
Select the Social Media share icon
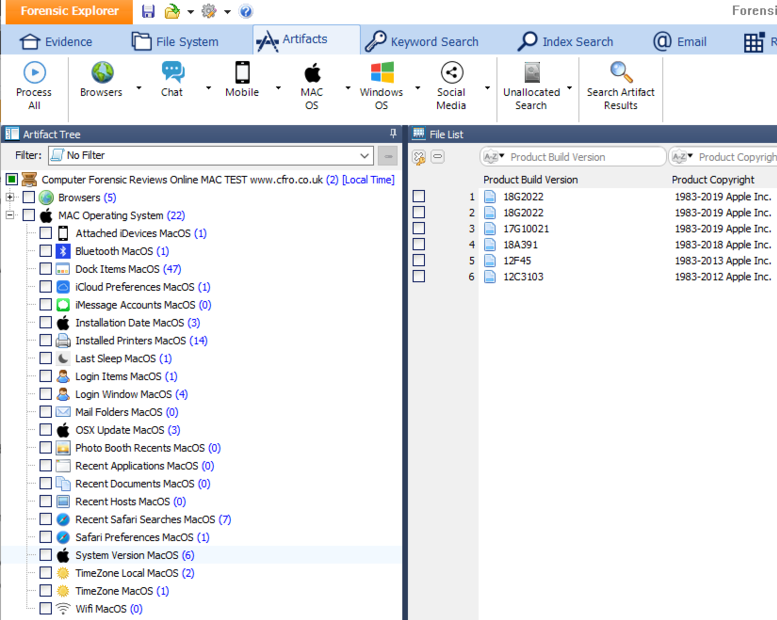[x=451, y=73]
